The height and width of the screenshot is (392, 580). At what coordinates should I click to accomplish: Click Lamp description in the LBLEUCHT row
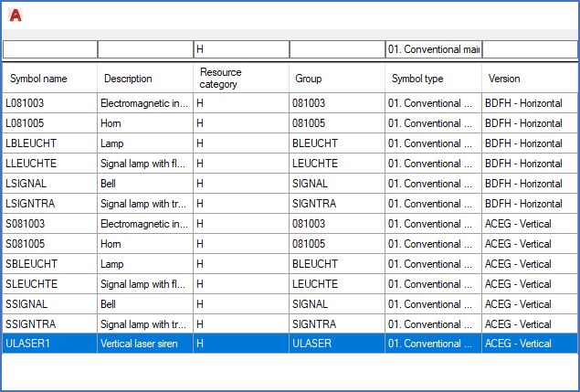(145, 143)
